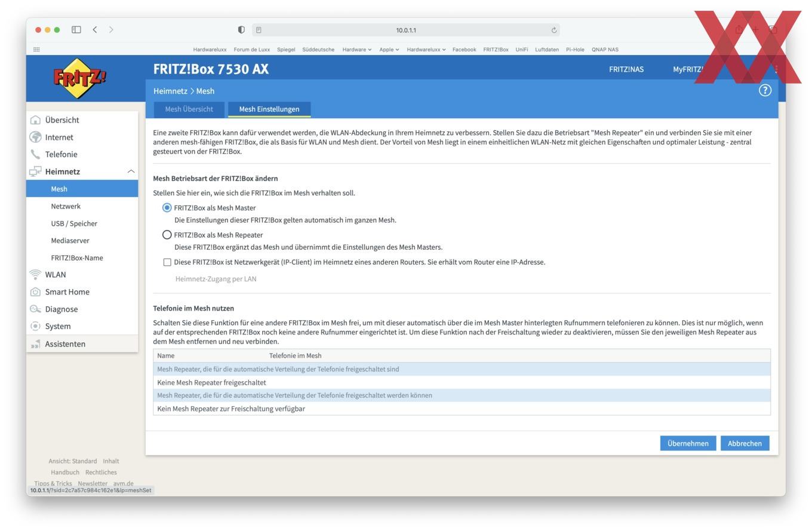
Task: Open USB / Speicher in the sidebar
Action: (74, 223)
